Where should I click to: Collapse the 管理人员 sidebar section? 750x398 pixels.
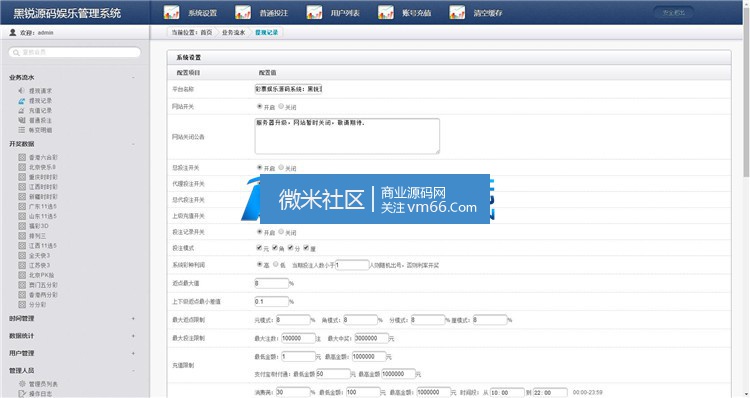tap(133, 370)
